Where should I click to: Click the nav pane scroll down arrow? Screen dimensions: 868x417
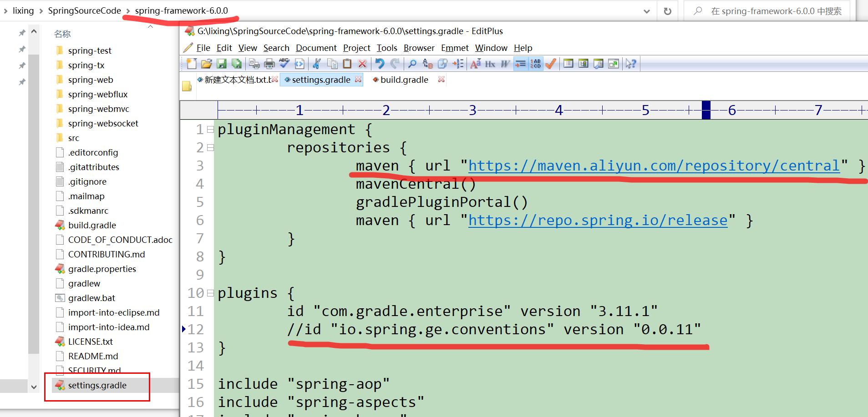point(34,387)
